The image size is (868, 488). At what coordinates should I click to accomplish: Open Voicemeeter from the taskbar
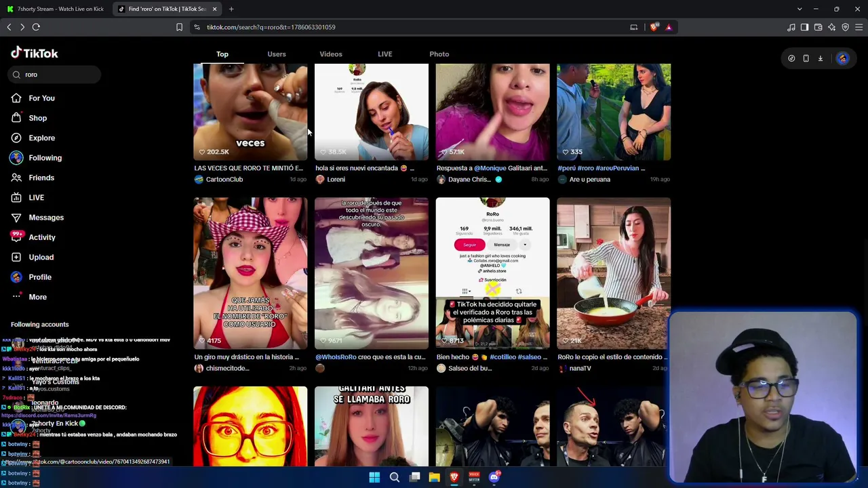(x=474, y=477)
